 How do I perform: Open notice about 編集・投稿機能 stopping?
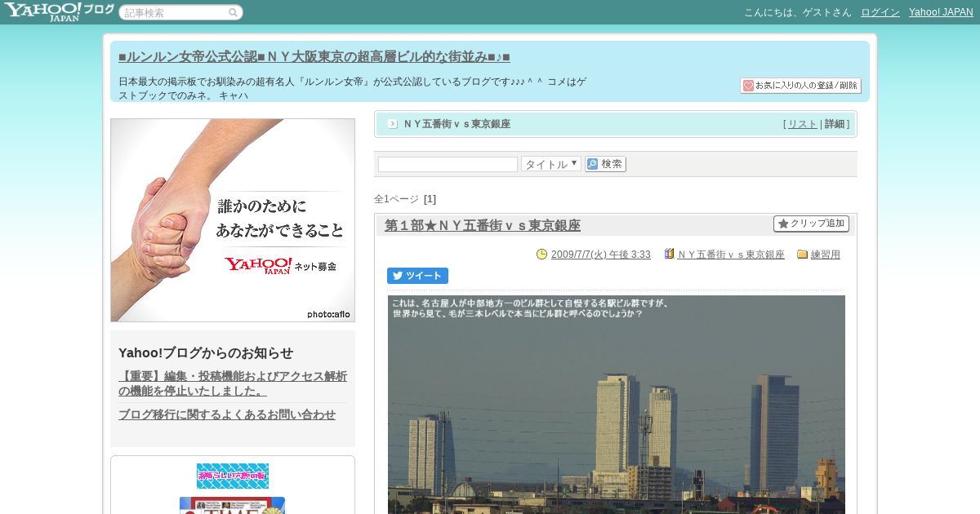[233, 383]
